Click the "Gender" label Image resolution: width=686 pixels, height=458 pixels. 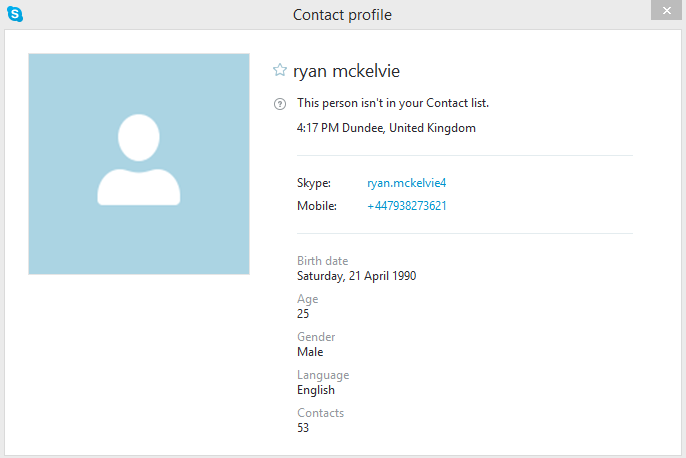click(x=316, y=337)
